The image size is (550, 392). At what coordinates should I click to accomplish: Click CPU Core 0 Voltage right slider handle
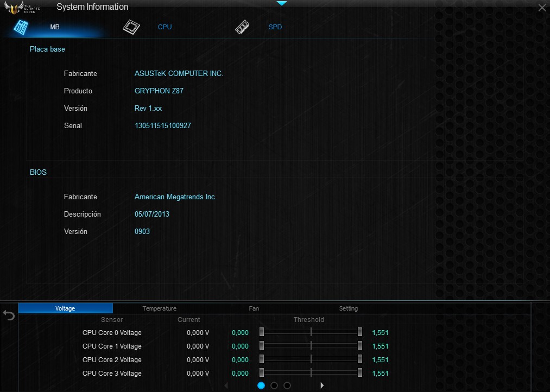pyautogui.click(x=360, y=332)
